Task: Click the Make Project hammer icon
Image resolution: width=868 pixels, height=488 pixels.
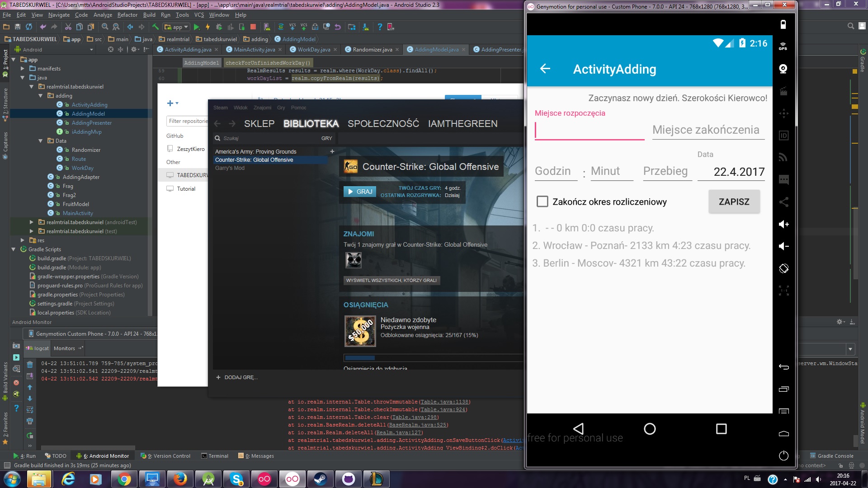Action: pos(155,27)
